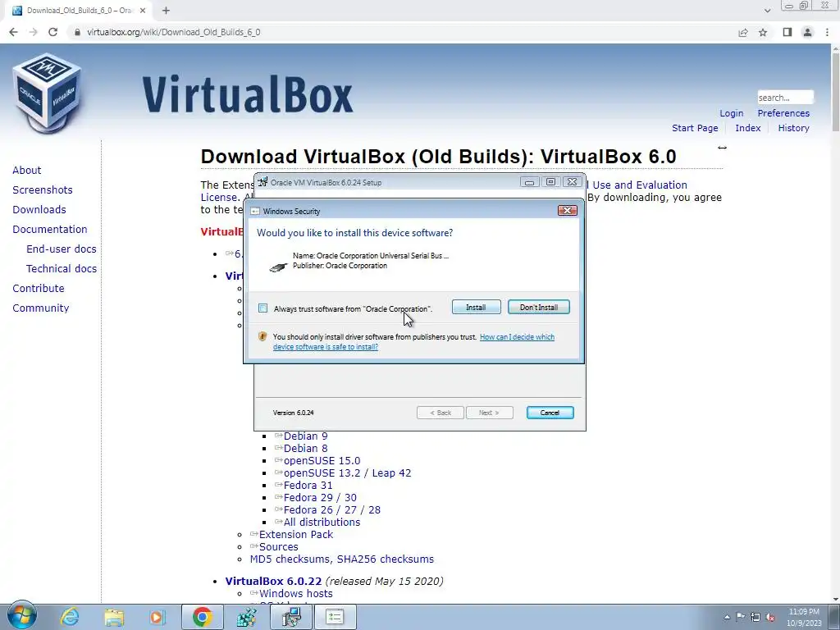Open Windows Explorer from the taskbar

pyautogui.click(x=113, y=617)
